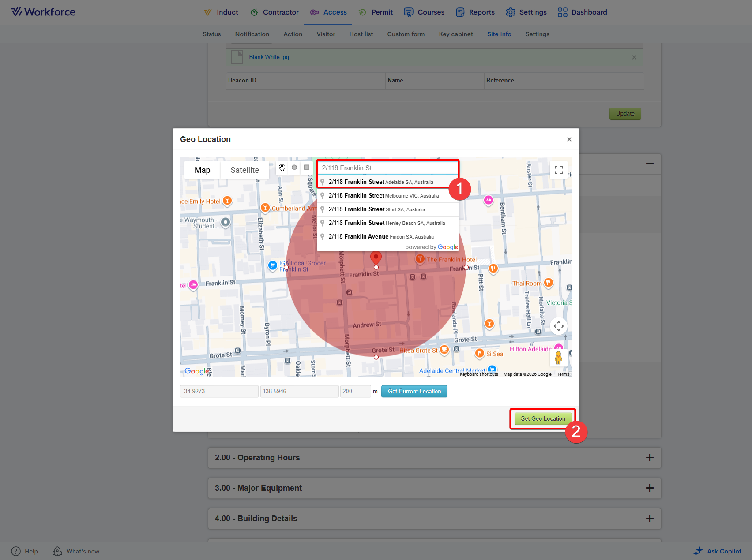752x560 pixels.
Task: Click the Street View pegman icon
Action: pos(558,358)
